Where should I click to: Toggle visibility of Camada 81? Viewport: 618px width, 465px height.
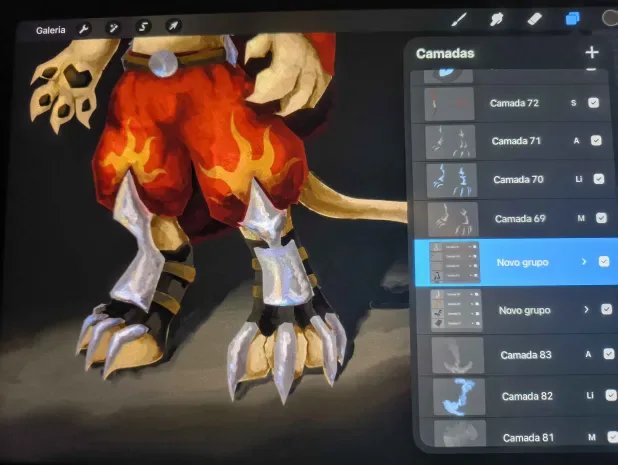pos(613,437)
